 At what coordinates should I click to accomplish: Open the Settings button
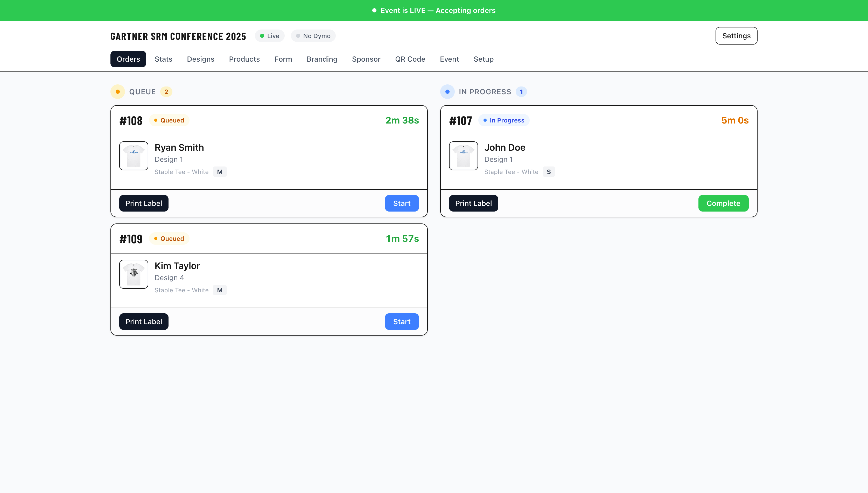coord(736,36)
